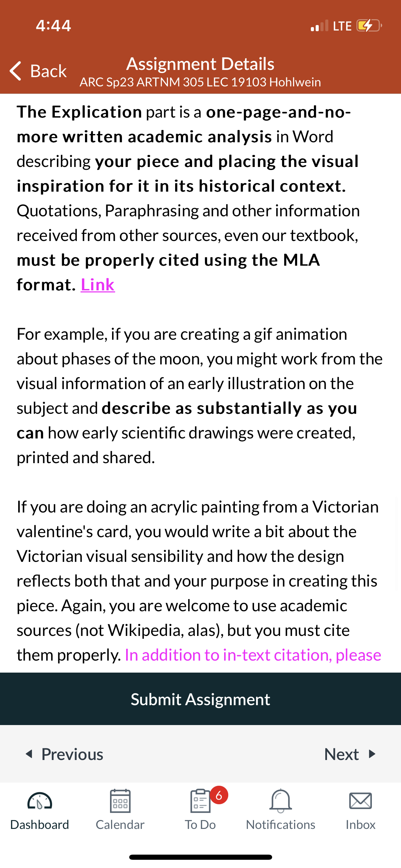Open the MLA format Link
The image size is (401, 868).
pyautogui.click(x=98, y=285)
